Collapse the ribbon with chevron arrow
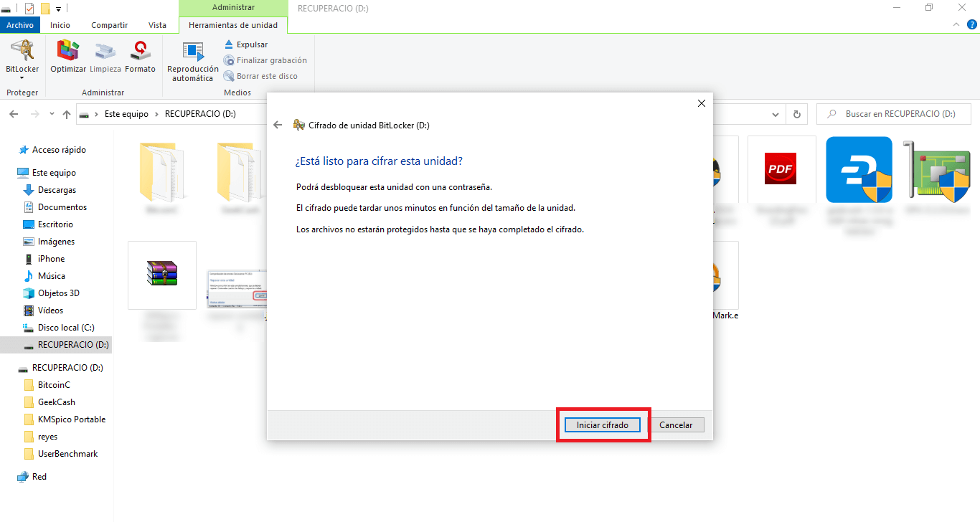 (956, 24)
